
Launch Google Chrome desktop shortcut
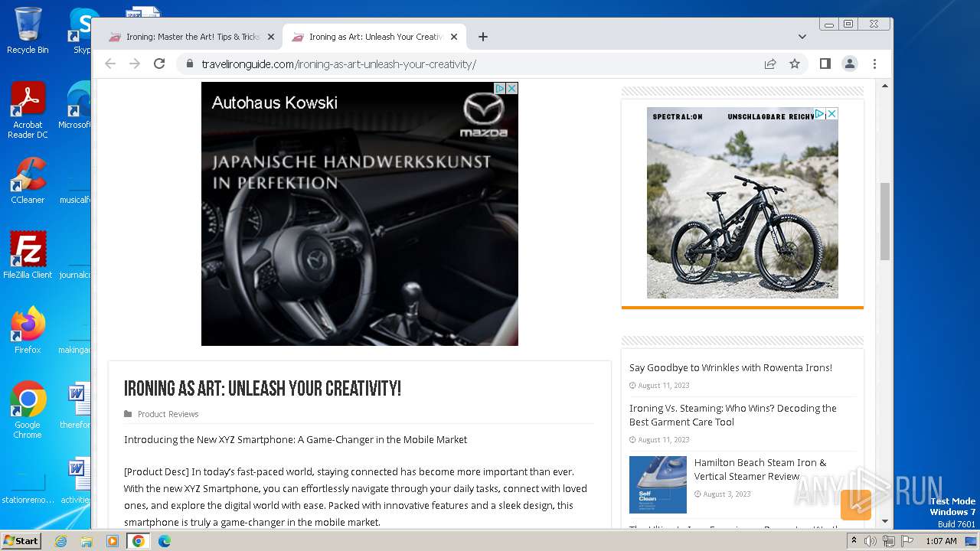pyautogui.click(x=28, y=409)
